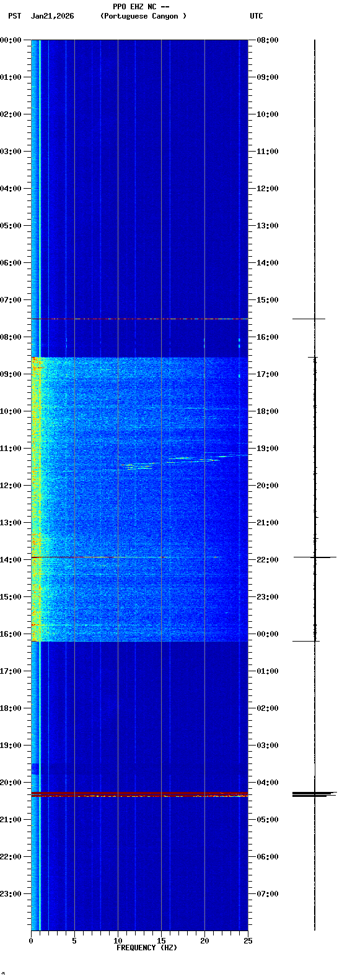Click the "PST" timezone header
Image resolution: width=342 pixels, height=980 pixels.
click(15, 16)
